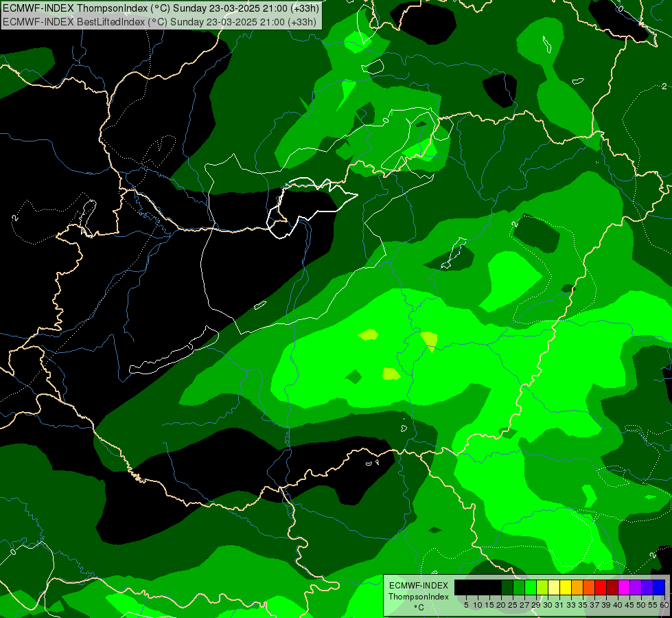Click legend scale value 30
Image resolution: width=672 pixels, height=618 pixels.
(548, 605)
